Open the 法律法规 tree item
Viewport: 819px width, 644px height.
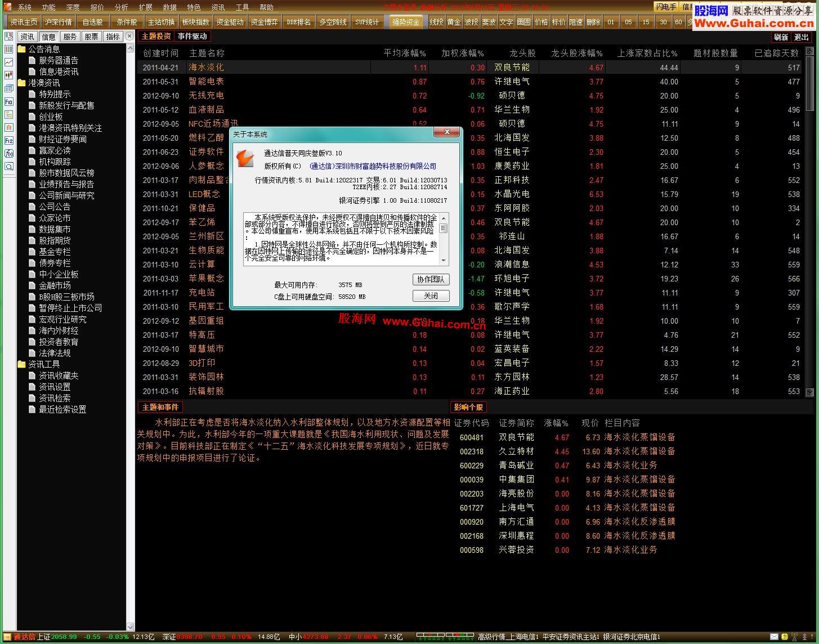tap(55, 353)
